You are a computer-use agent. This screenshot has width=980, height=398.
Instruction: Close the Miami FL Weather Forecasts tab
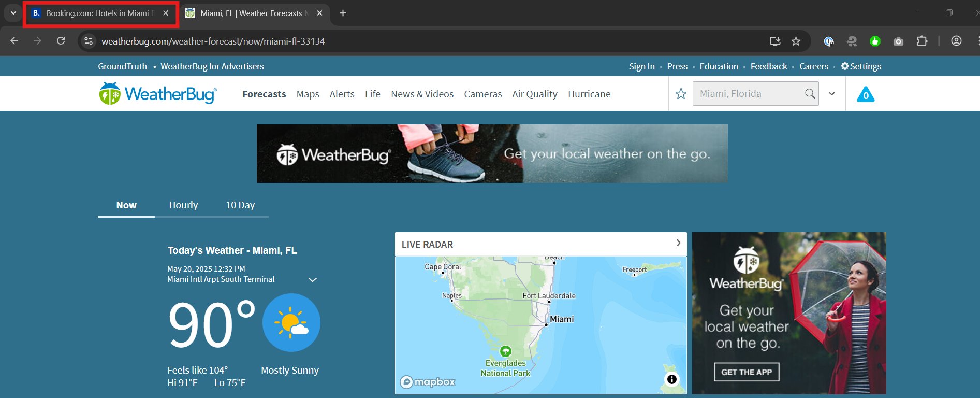tap(320, 13)
